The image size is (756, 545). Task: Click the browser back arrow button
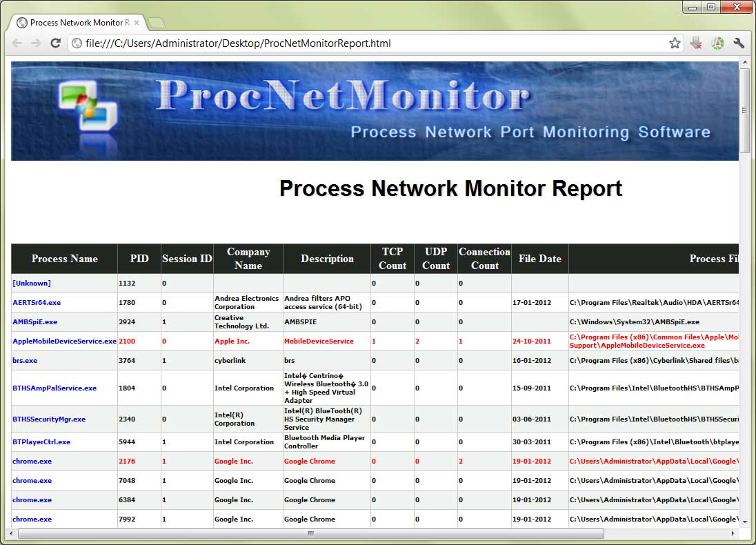pyautogui.click(x=17, y=43)
